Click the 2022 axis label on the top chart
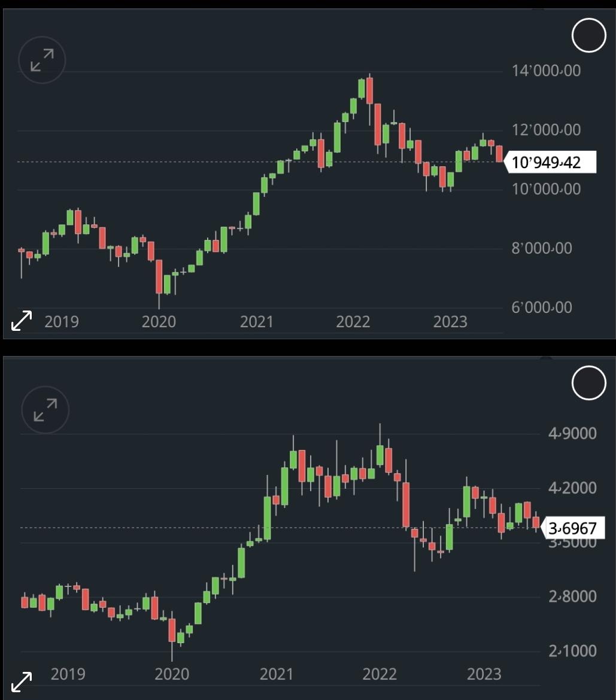 pos(353,321)
